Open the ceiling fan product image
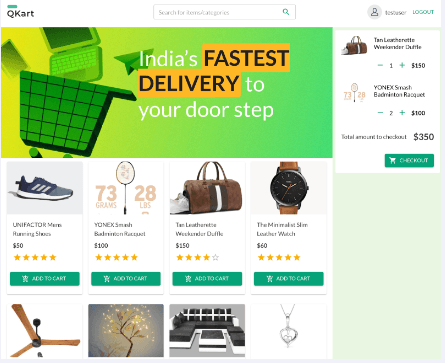The width and height of the screenshot is (445, 363). tap(45, 330)
